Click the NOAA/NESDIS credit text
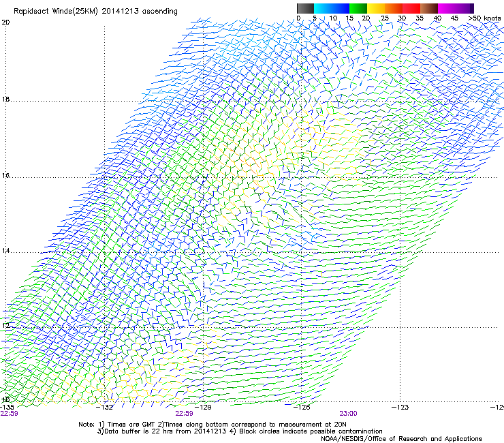The image size is (504, 443). [401, 439]
